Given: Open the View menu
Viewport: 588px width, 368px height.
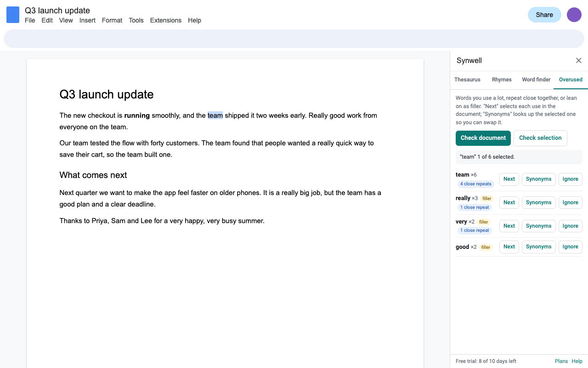Looking at the screenshot, I should click(x=66, y=20).
